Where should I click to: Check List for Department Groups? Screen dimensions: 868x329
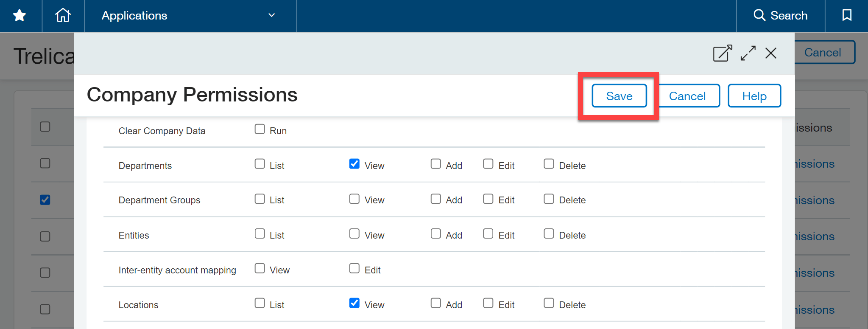[x=260, y=199]
